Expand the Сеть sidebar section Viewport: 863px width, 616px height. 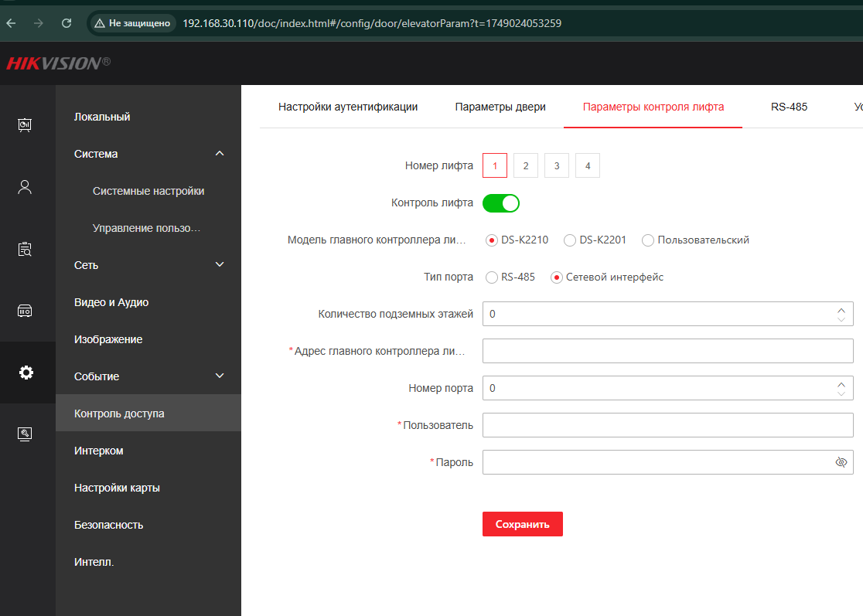[220, 265]
